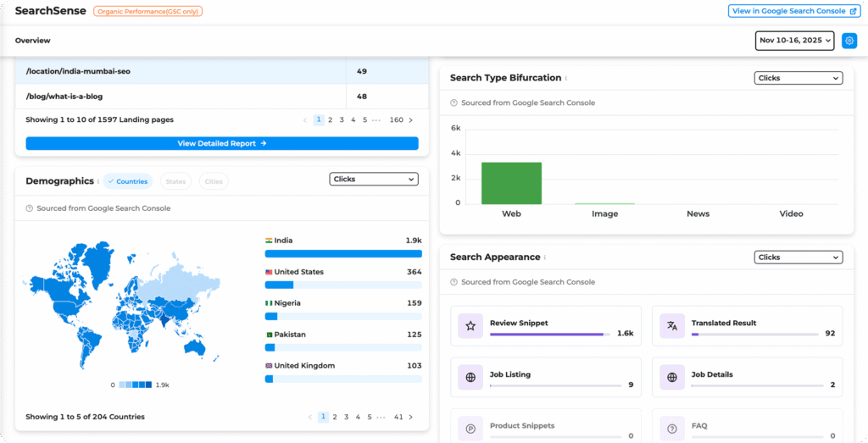
Task: Go to page 160 of landing pages
Action: 396,120
